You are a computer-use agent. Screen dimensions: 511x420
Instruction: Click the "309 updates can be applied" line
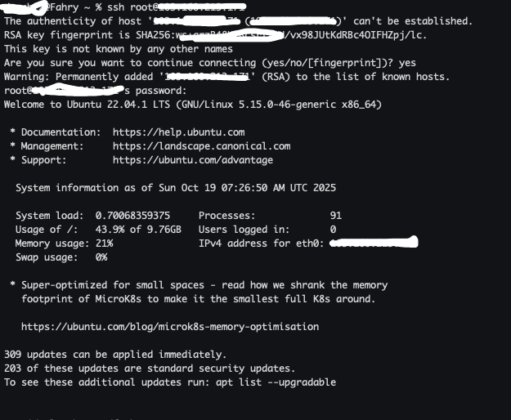pos(115,355)
